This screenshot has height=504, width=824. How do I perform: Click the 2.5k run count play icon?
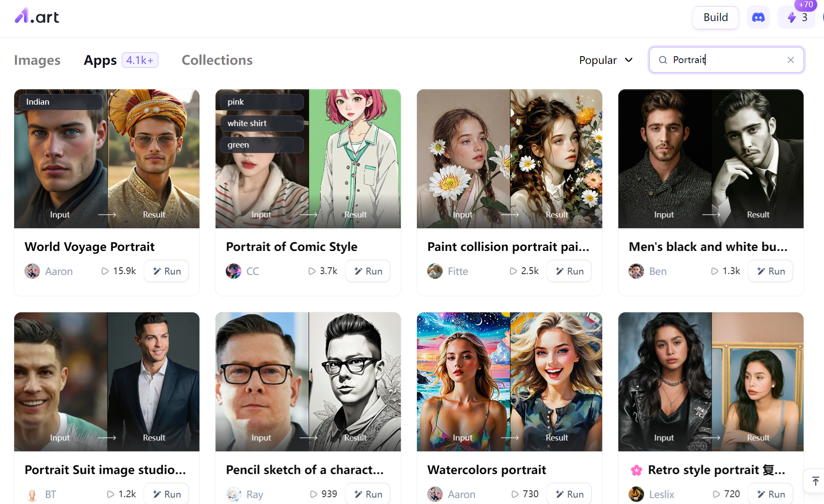click(x=513, y=271)
